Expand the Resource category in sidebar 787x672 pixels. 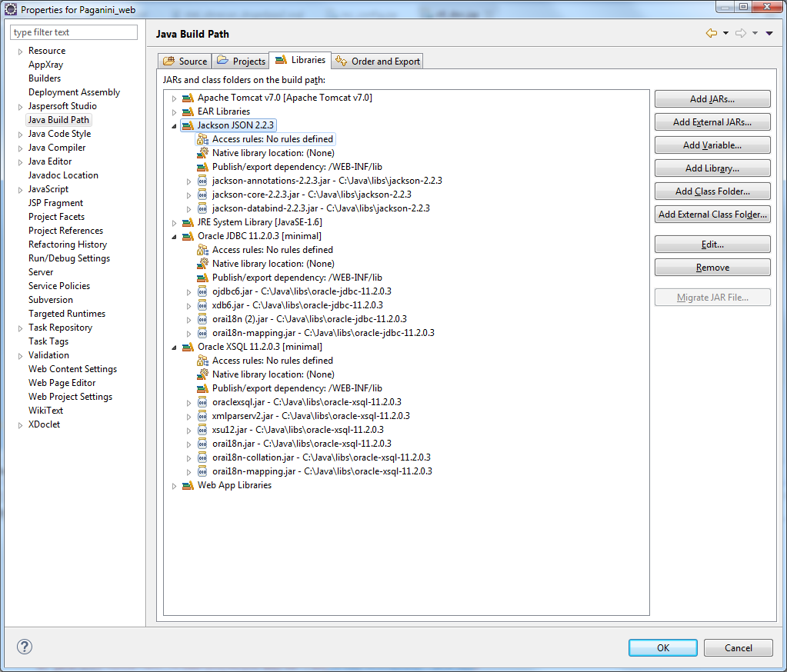[20, 52]
